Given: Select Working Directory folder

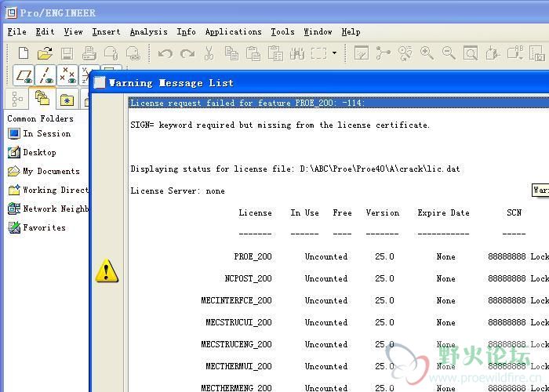Looking at the screenshot, I should point(48,190).
